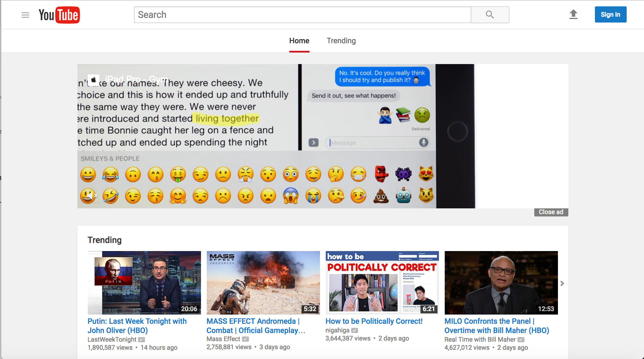Click '3,644,387 views' text
The width and height of the screenshot is (644, 359).
click(x=348, y=339)
